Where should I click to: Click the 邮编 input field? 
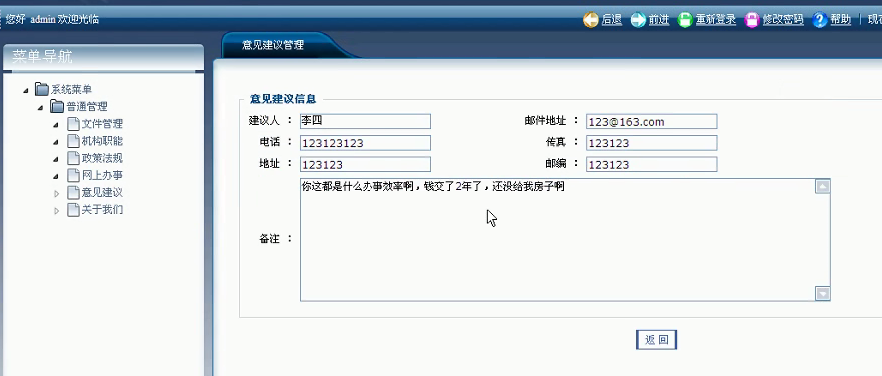(651, 164)
